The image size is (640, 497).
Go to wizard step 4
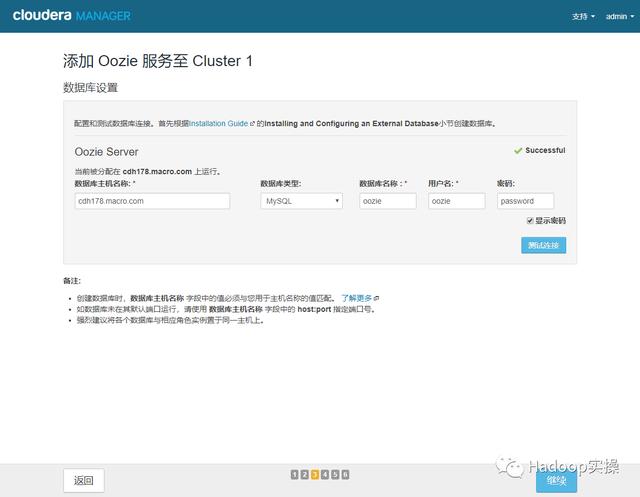coord(325,474)
